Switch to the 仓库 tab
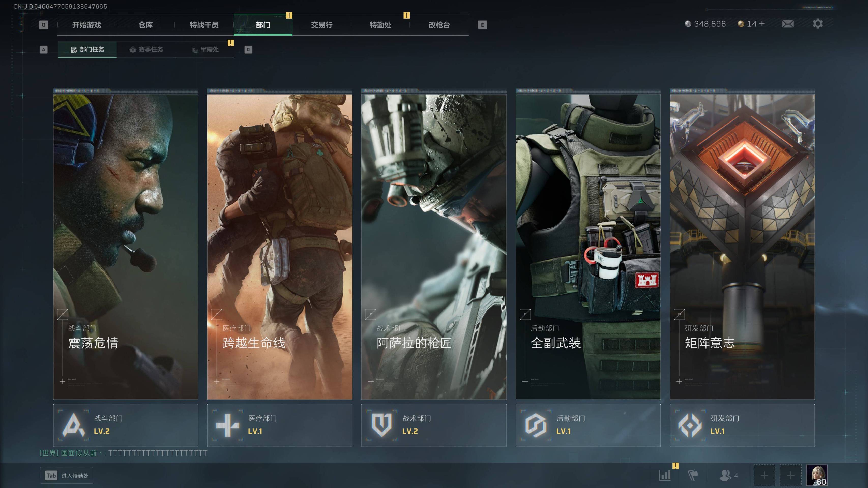Image resolution: width=868 pixels, height=488 pixels. click(x=145, y=25)
